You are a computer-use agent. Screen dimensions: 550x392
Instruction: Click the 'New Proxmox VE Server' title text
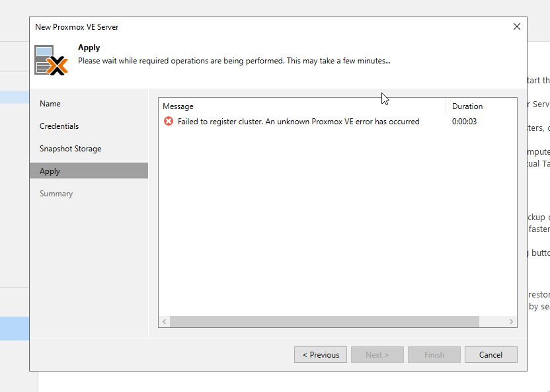pyautogui.click(x=77, y=27)
